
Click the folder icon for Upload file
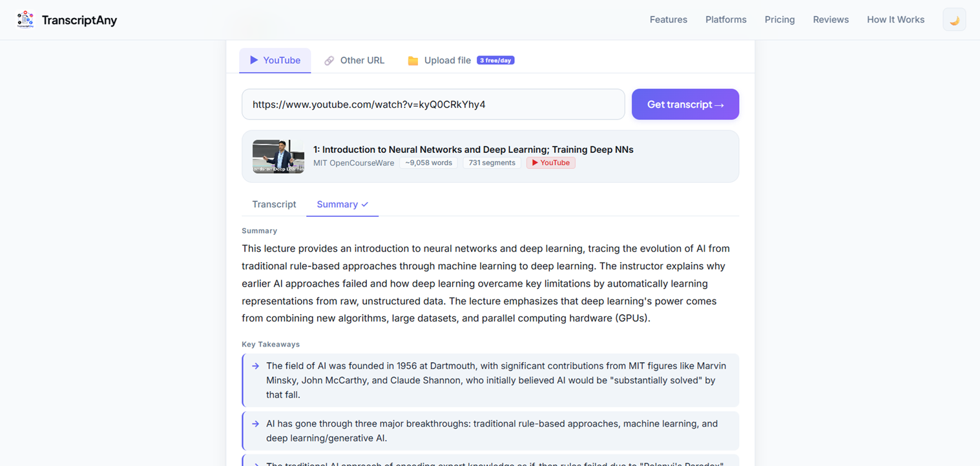413,61
